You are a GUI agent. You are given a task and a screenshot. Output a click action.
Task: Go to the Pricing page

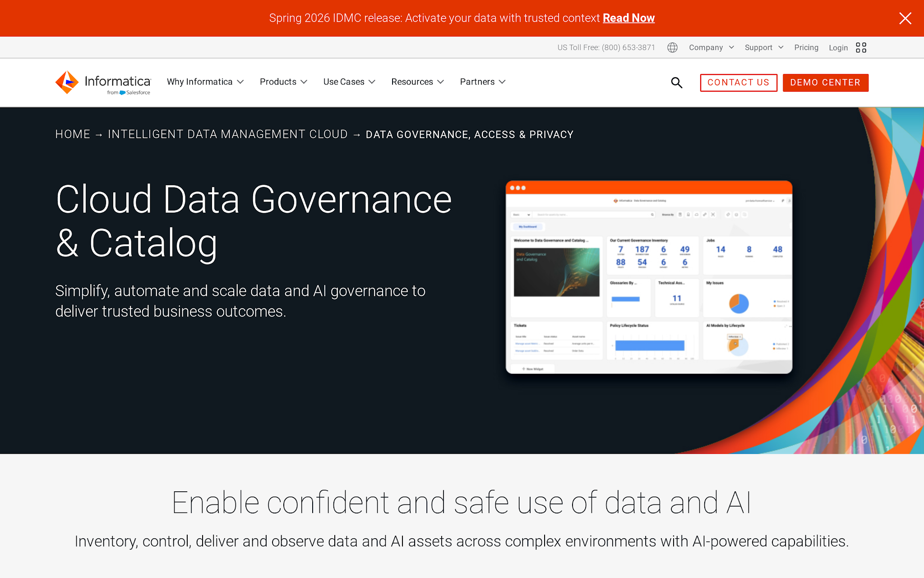pos(806,47)
